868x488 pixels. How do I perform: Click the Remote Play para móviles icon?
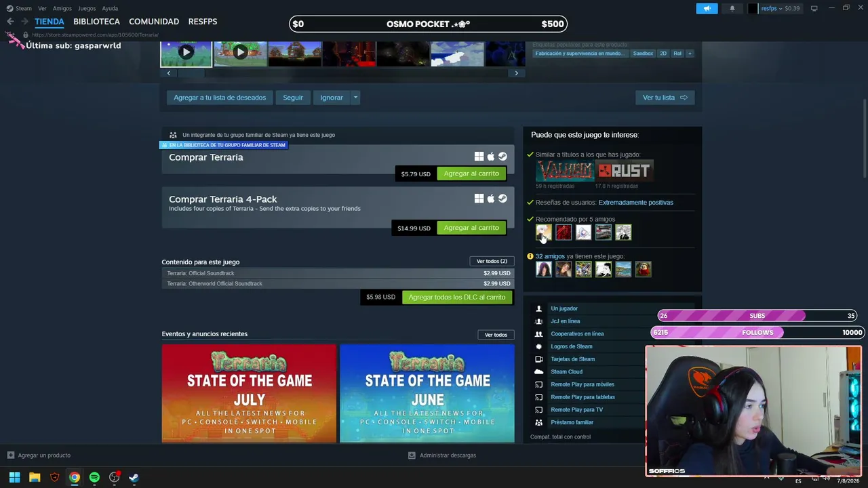coord(539,384)
